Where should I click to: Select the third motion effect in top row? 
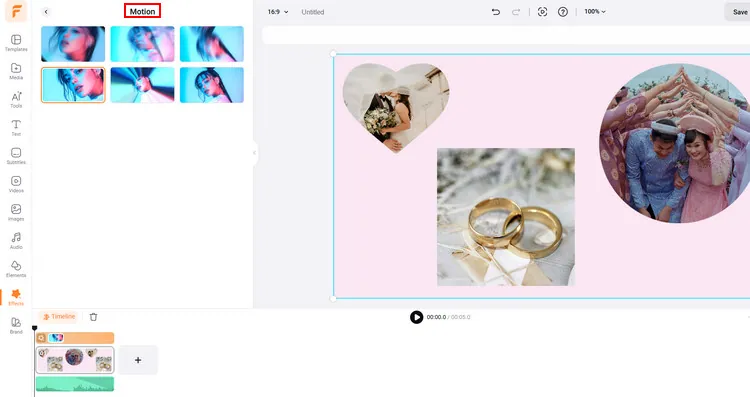point(211,44)
